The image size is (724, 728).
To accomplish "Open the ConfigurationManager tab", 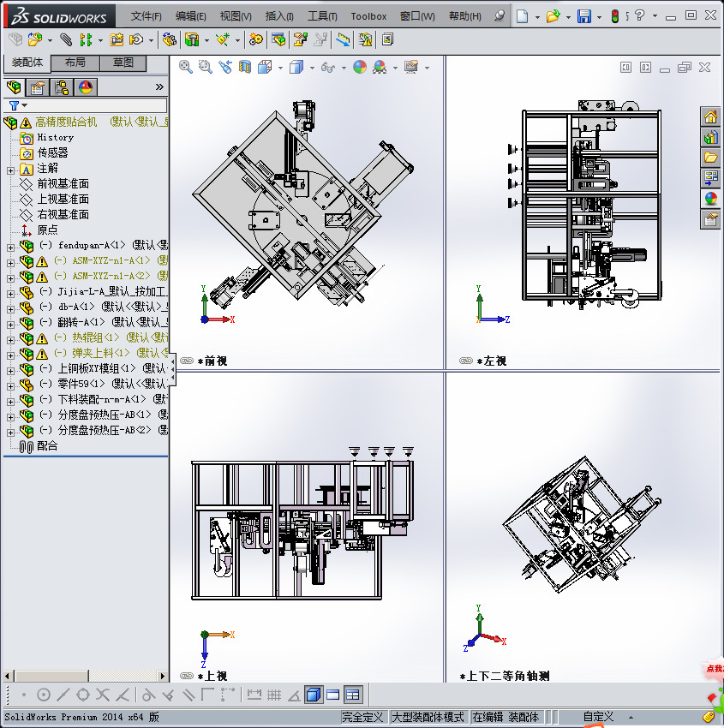I will (62, 87).
